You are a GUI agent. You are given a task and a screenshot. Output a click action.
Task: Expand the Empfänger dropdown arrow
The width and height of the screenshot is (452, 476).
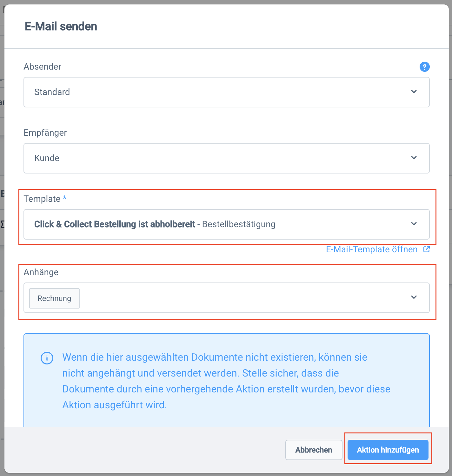point(414,158)
